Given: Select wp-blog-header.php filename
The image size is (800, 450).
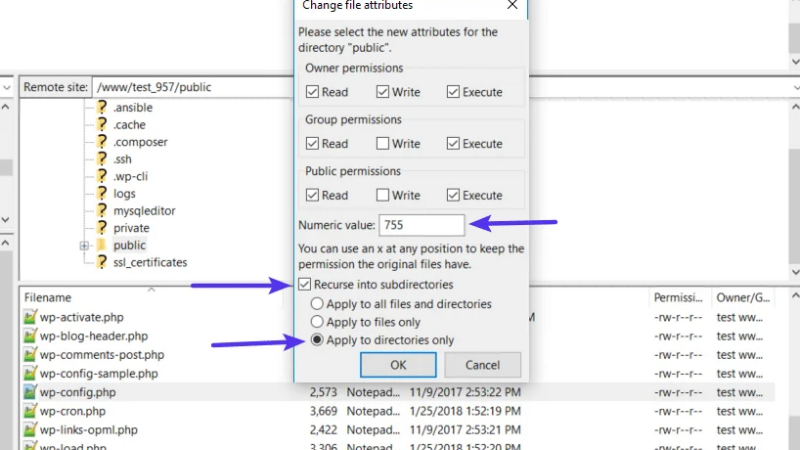Looking at the screenshot, I should click(94, 336).
